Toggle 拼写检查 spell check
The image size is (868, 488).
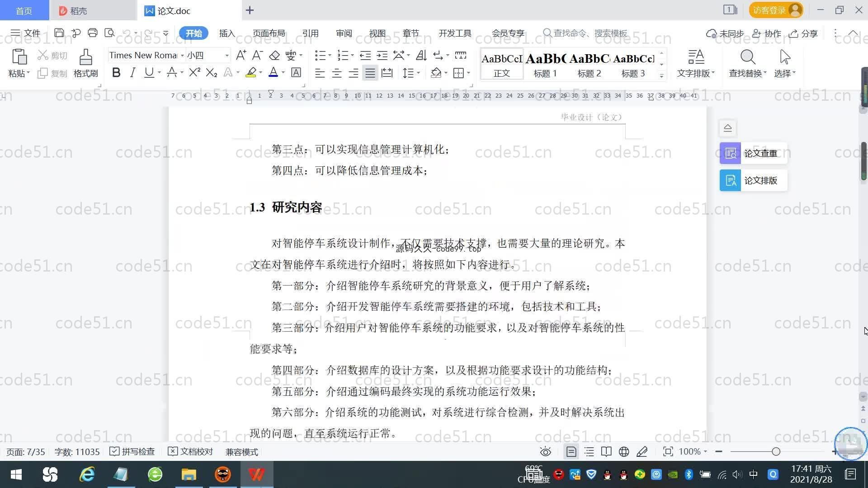(132, 451)
